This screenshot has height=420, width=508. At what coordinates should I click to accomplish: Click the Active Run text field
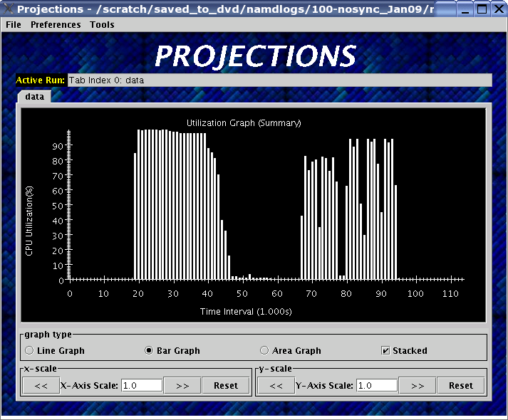tap(279, 80)
